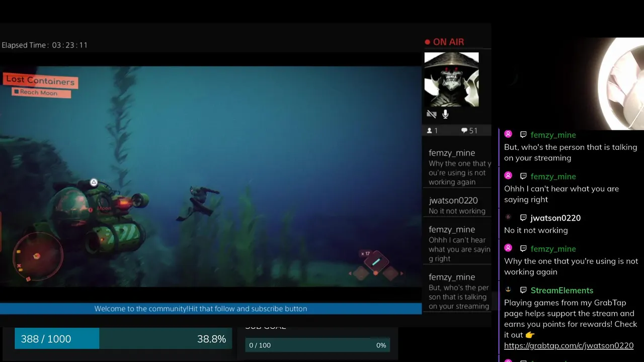Click the 0 / 100 sub goal bar
Image resolution: width=644 pixels, height=362 pixels.
(317, 345)
